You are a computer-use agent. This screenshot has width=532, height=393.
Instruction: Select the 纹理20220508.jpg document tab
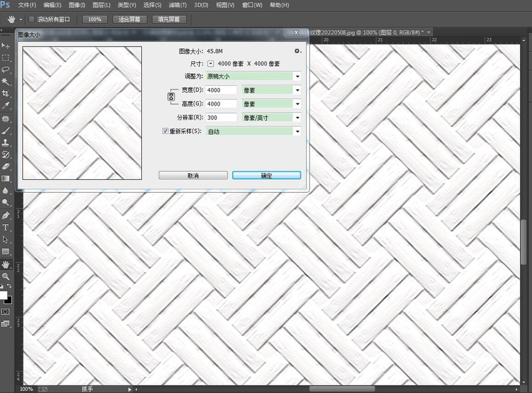pos(368,33)
